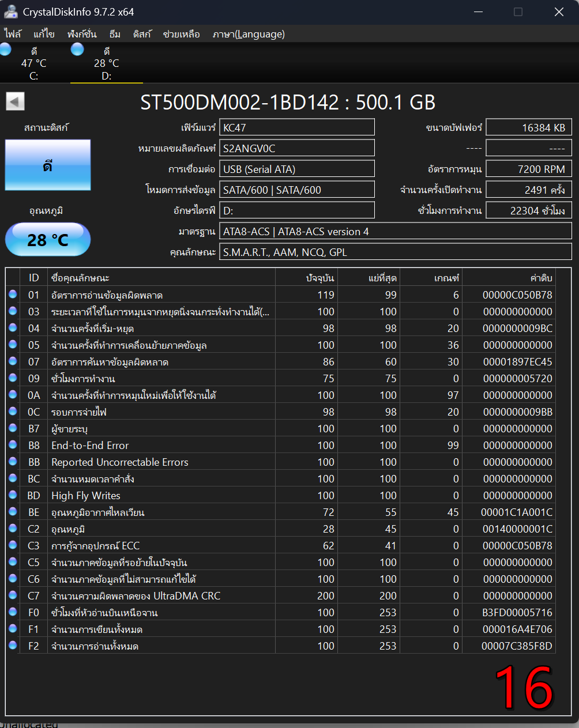Click the CrystalDiskInfo app icon in title bar
This screenshot has height=728, width=579.
point(10,12)
